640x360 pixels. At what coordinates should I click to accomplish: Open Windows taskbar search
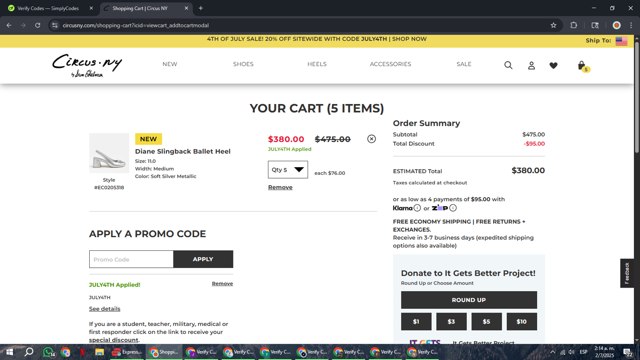(29, 352)
